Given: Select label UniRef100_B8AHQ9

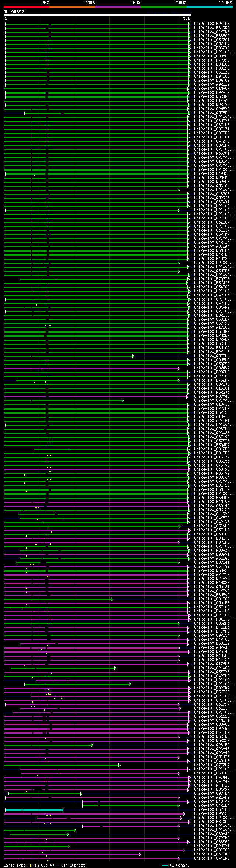Looking at the screenshot, I should (212, 80).
